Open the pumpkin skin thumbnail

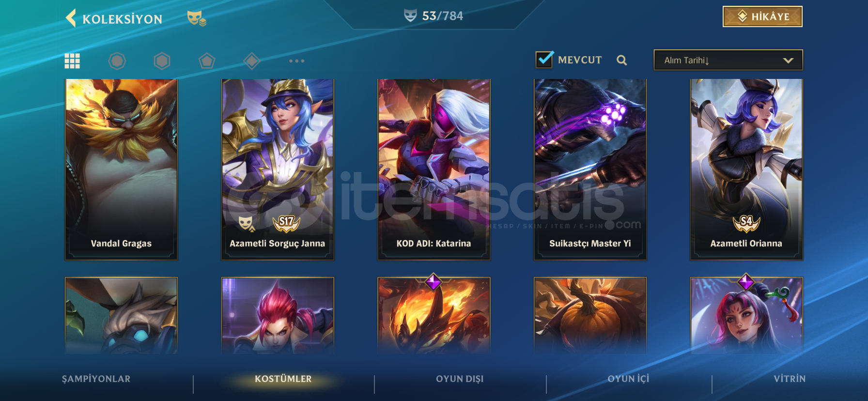pyautogui.click(x=590, y=315)
